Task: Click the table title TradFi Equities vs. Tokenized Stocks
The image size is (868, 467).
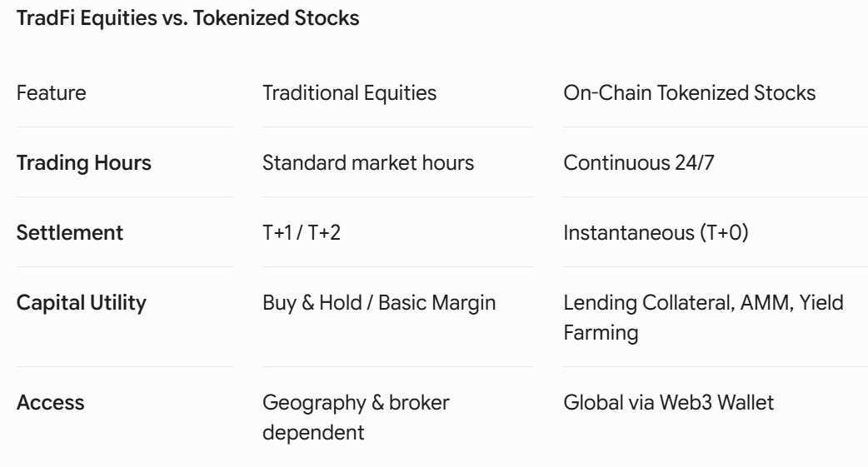Action: (x=187, y=18)
